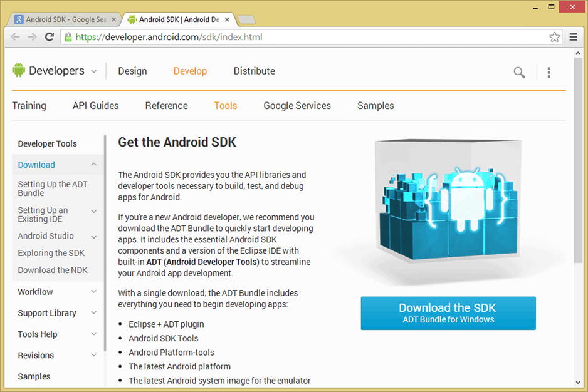Click the Eclipse + ADT plugin bullet
The width and height of the screenshot is (588, 392).
click(166, 324)
